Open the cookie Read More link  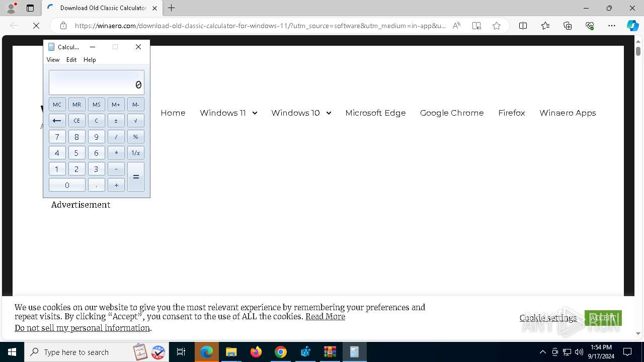coord(325,316)
